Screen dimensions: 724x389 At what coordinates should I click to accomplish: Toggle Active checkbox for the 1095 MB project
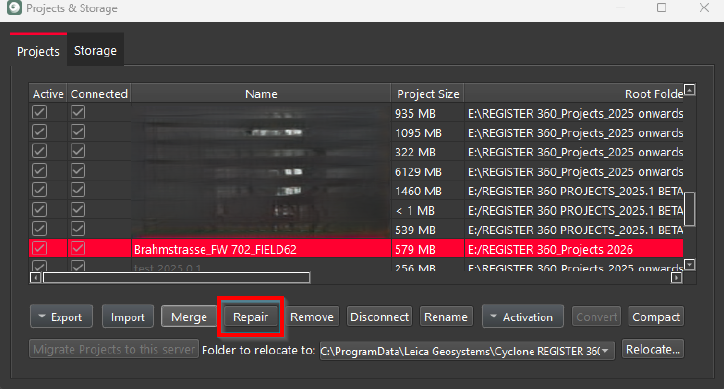tap(40, 132)
